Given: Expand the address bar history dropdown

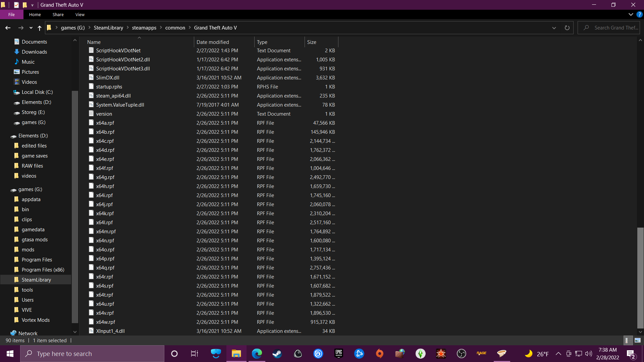Looking at the screenshot, I should tap(554, 28).
